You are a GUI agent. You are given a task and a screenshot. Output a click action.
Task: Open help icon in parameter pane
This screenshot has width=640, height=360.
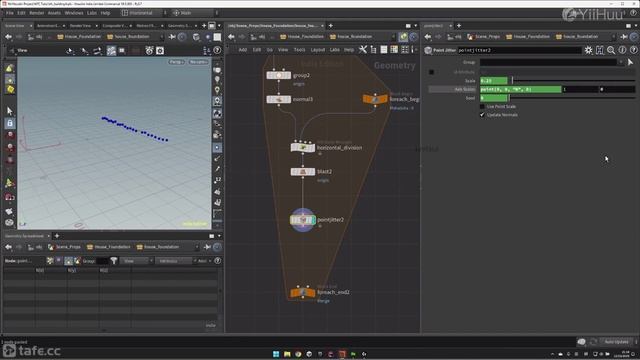(633, 50)
